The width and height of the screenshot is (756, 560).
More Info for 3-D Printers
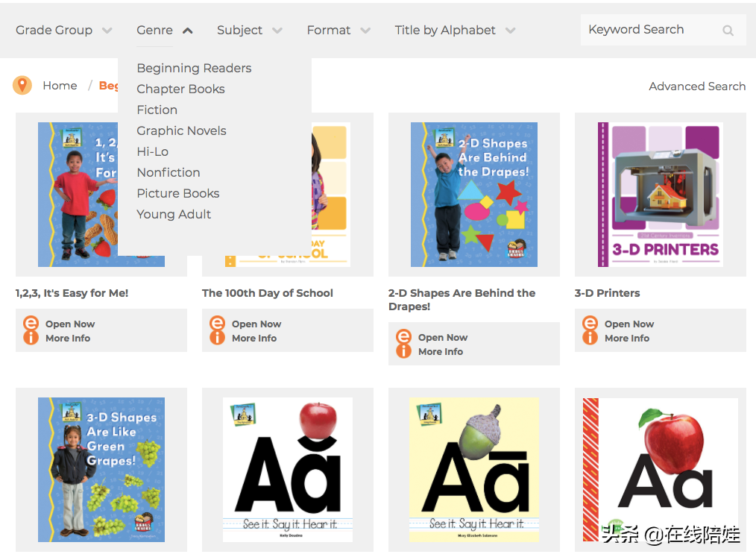627,338
